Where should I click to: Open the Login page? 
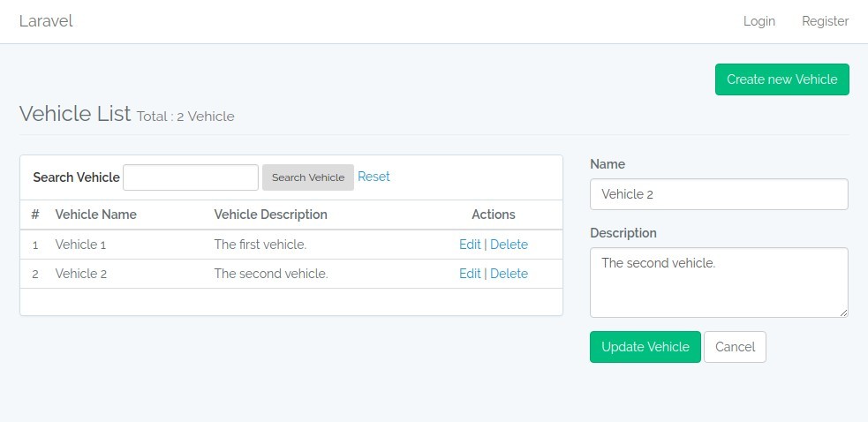coord(759,21)
